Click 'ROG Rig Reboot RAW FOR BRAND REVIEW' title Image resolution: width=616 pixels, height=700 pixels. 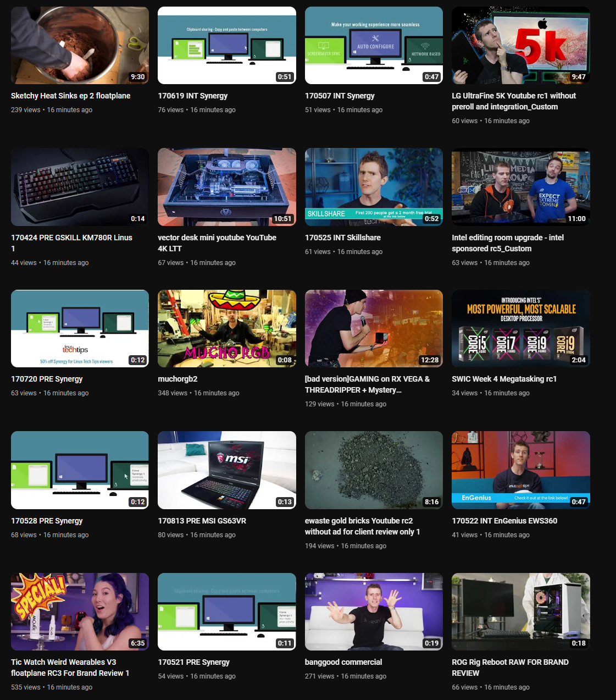coord(510,668)
